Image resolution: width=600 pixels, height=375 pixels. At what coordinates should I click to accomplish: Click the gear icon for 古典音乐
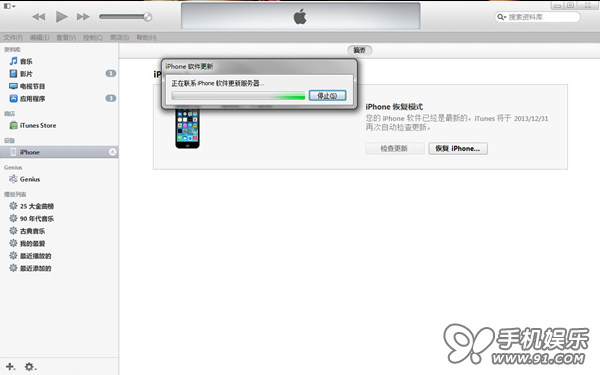(x=13, y=231)
